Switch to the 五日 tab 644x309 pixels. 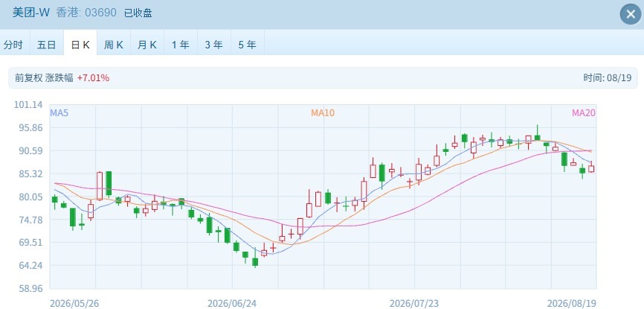(x=46, y=45)
